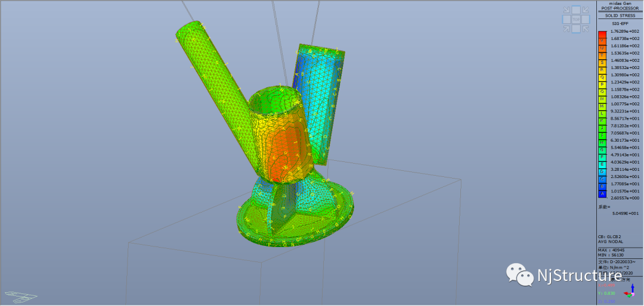Click the legend color band labeled C
The width and height of the screenshot is (644, 306).
pos(602,180)
